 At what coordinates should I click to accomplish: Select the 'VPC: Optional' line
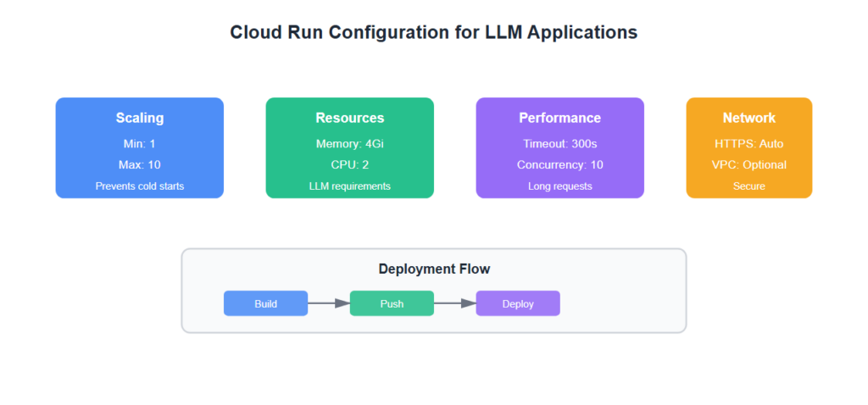[748, 165]
